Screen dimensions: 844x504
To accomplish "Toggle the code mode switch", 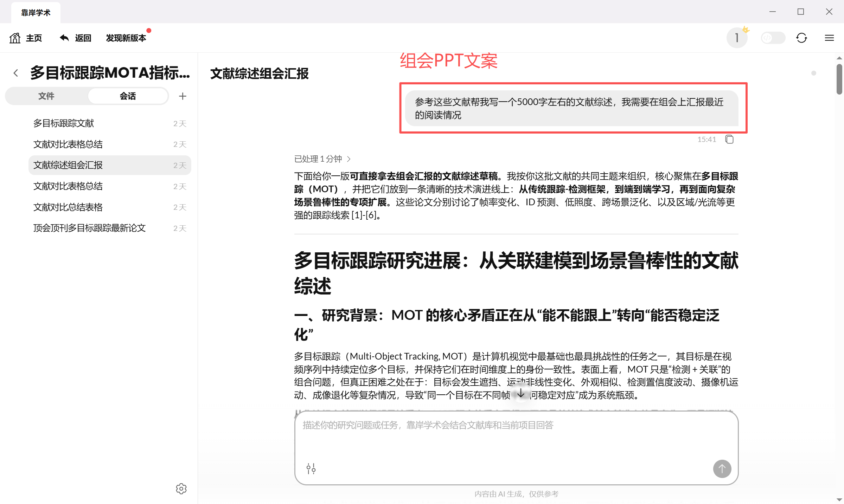I will click(773, 38).
